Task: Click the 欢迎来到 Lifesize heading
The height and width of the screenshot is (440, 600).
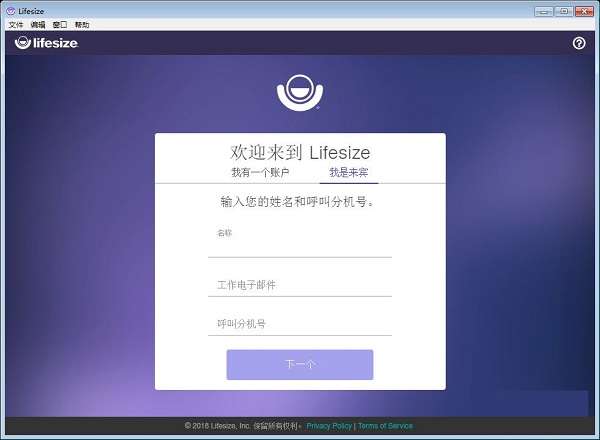Action: click(x=300, y=152)
